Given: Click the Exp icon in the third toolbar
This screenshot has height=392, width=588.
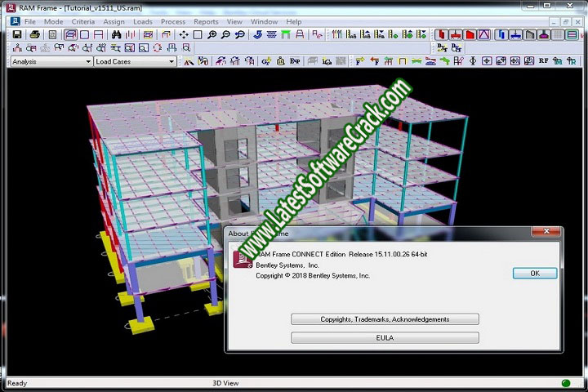Looking at the screenshot, I should tap(295, 60).
